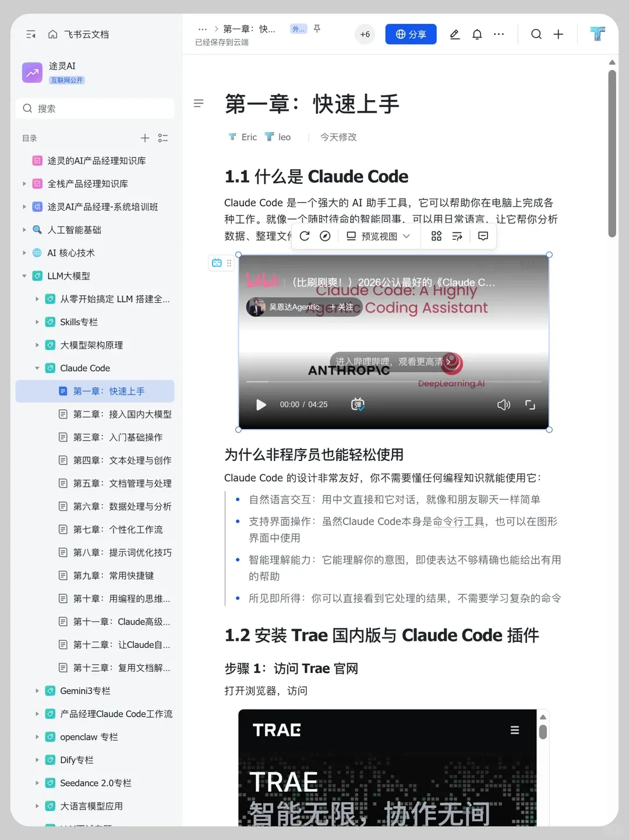This screenshot has height=840, width=629.
Task: Click the blue 分享 button
Action: point(411,34)
